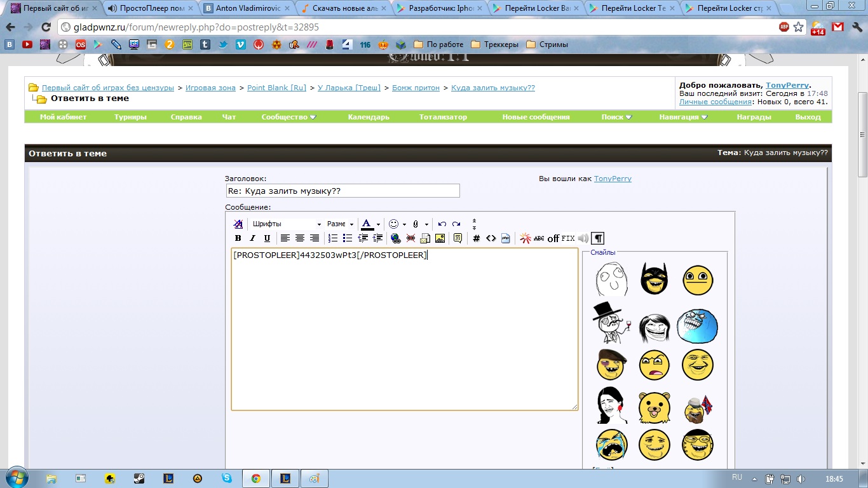The width and height of the screenshot is (868, 488).
Task: Open the Турниры menu item
Action: point(130,117)
